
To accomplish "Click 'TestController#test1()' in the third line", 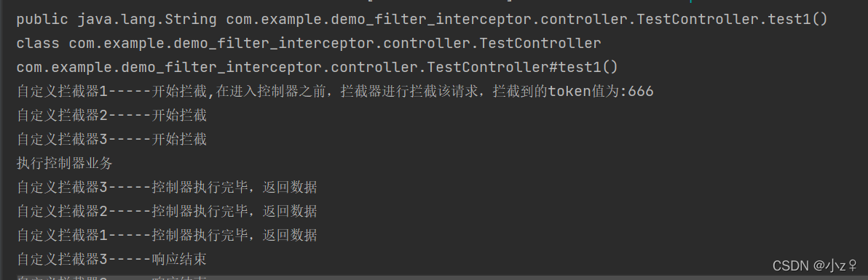I will tap(523, 68).
